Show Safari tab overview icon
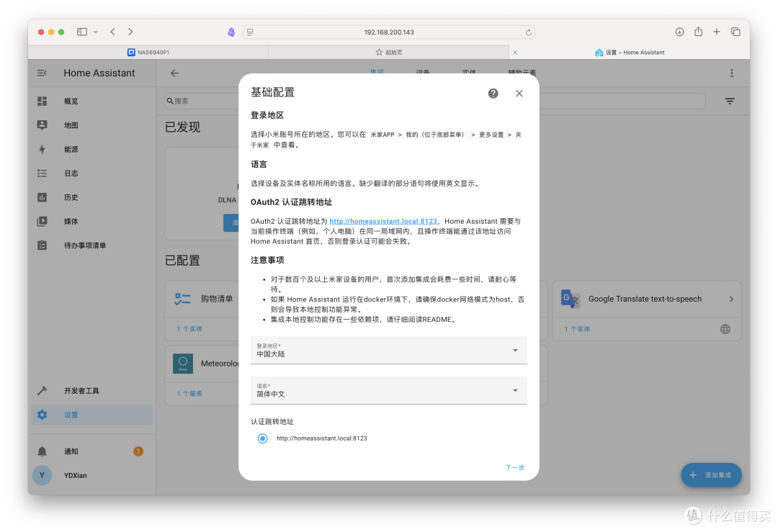 pyautogui.click(x=735, y=32)
